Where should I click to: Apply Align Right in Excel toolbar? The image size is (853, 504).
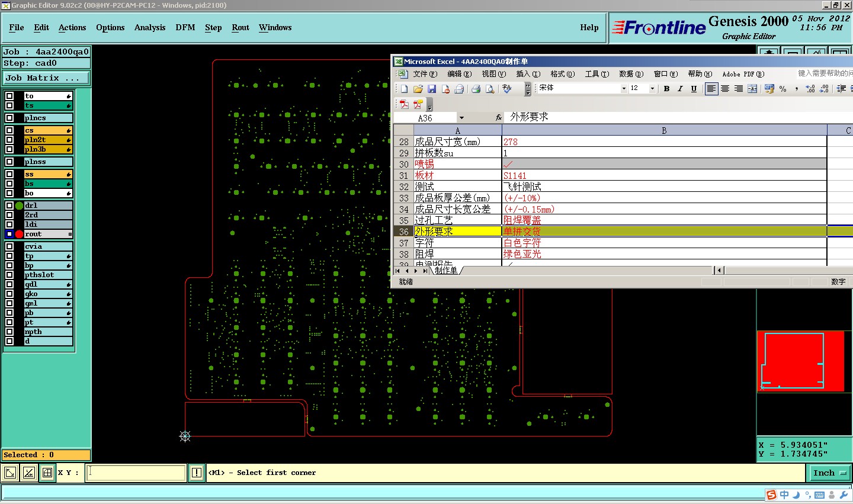coord(739,89)
